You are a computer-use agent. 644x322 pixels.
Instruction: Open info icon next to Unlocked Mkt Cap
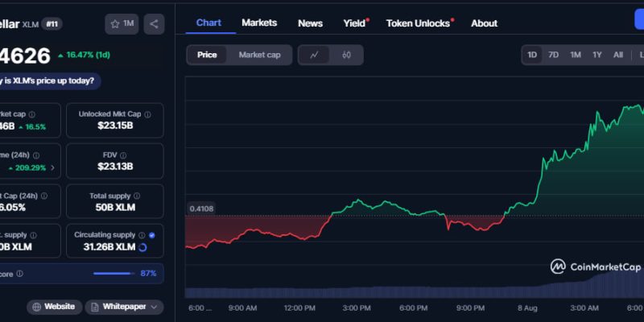(x=148, y=114)
